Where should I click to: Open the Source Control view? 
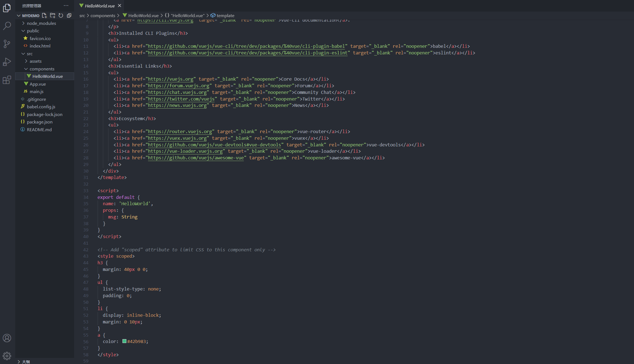click(x=7, y=44)
